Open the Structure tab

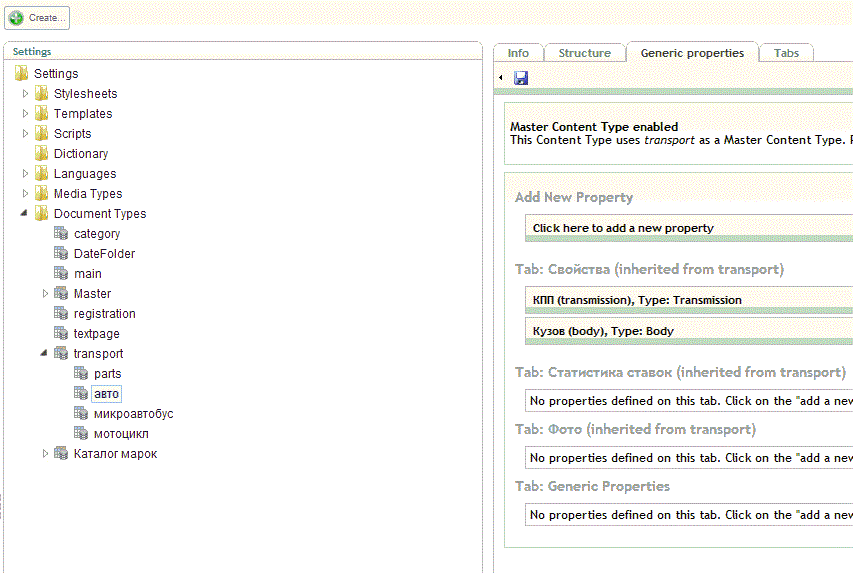tap(584, 53)
